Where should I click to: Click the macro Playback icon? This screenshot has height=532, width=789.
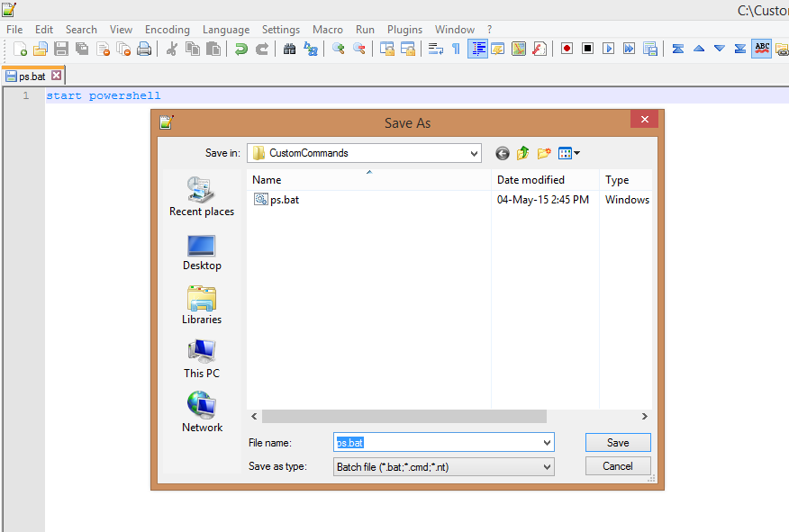608,49
